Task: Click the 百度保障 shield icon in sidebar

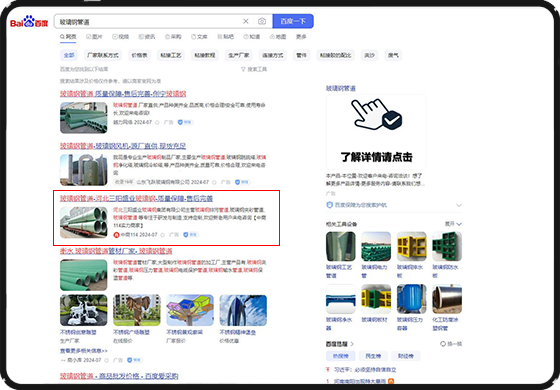Action: [x=330, y=205]
